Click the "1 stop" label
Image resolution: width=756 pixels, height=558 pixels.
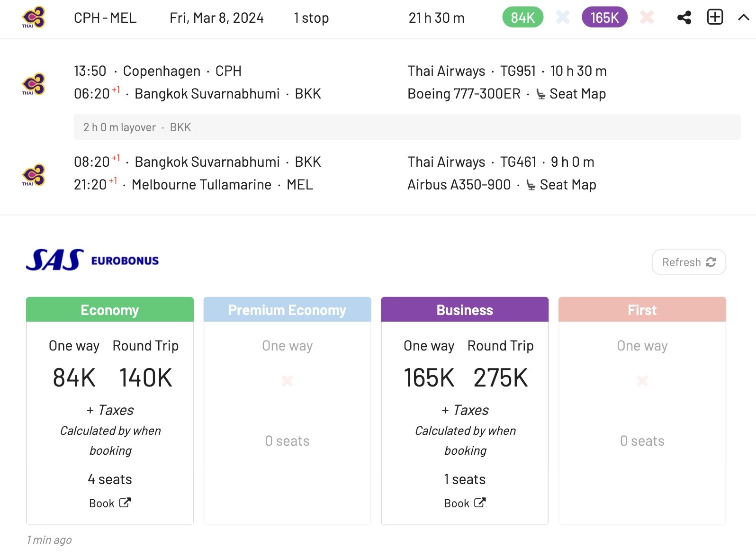[x=311, y=18]
